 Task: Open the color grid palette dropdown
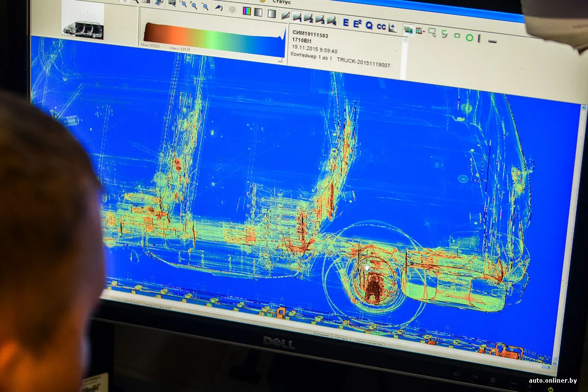click(420, 31)
